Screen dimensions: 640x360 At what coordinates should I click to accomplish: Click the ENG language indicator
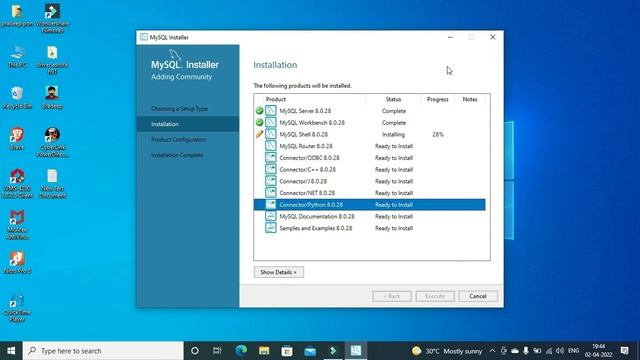pyautogui.click(x=573, y=351)
